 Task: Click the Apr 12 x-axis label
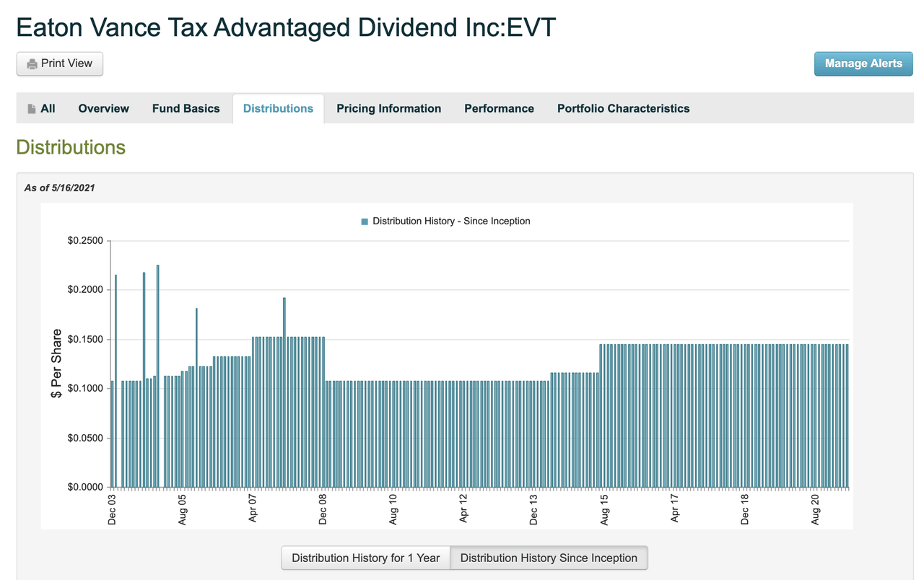click(x=463, y=509)
